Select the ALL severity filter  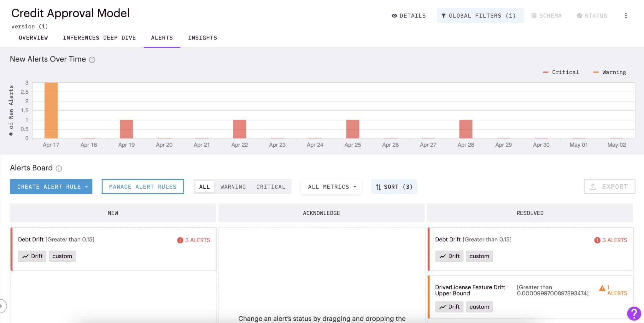point(204,187)
